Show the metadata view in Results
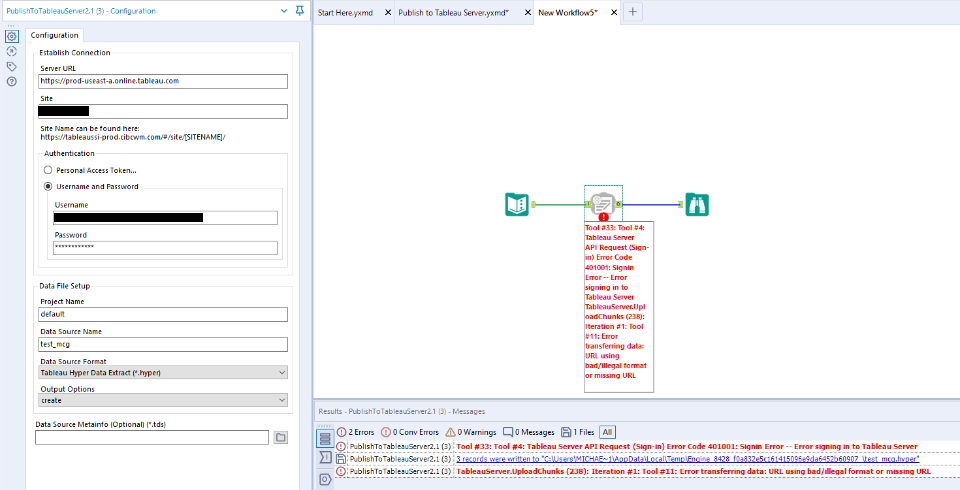 point(325,458)
